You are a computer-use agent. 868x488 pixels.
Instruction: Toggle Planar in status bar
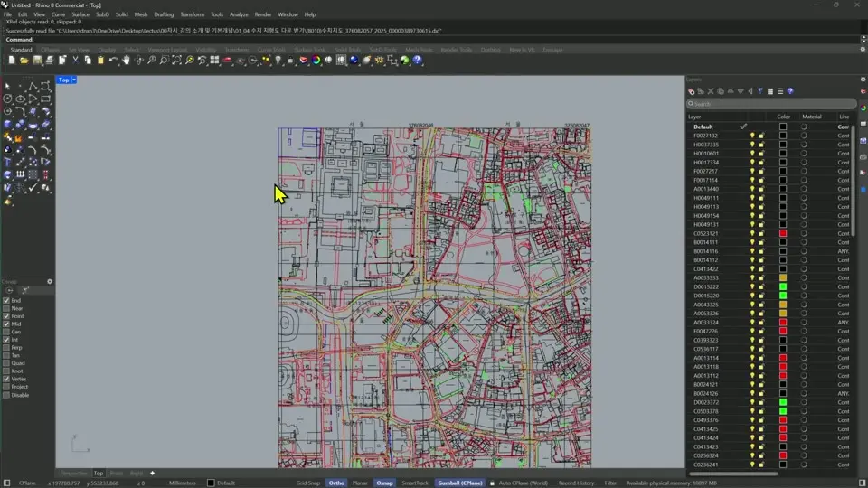360,483
